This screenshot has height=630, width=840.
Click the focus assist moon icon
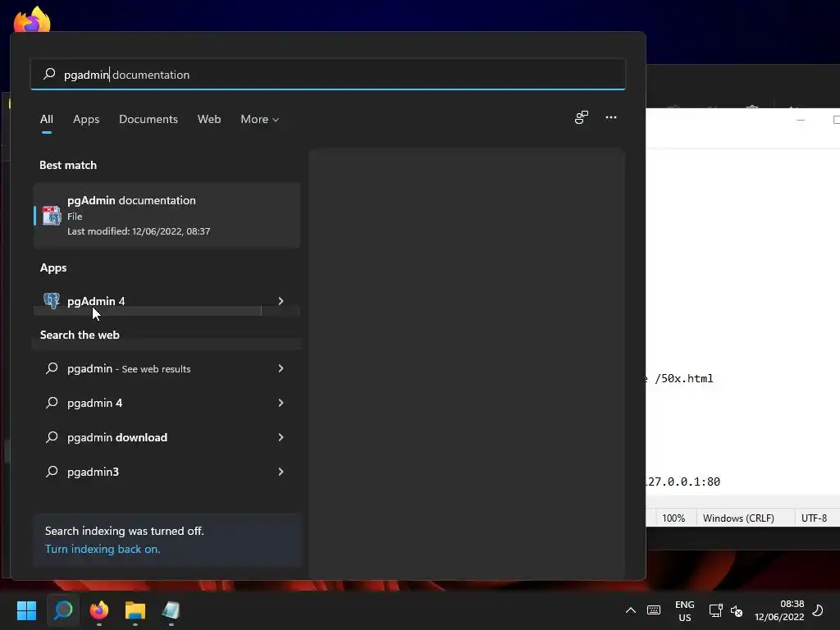[818, 610]
